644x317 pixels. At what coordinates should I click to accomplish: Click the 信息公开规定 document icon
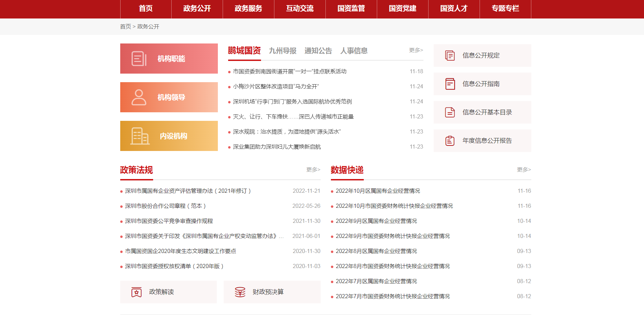point(450,55)
